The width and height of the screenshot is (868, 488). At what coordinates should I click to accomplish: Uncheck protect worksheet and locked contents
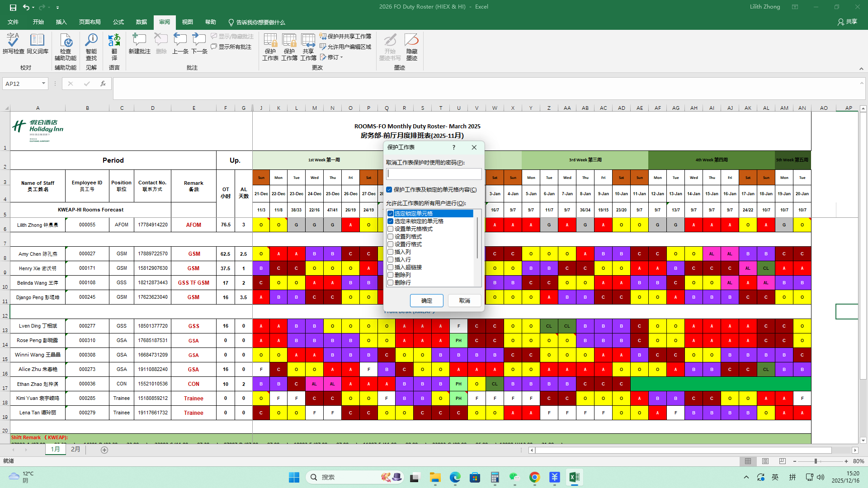coord(389,190)
